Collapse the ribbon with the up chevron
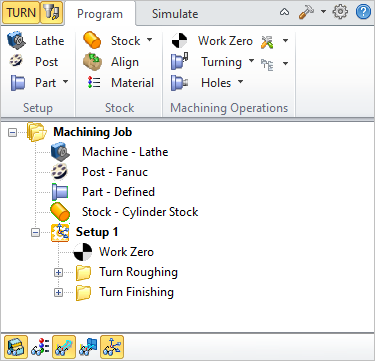The width and height of the screenshot is (375, 361). coord(284,12)
